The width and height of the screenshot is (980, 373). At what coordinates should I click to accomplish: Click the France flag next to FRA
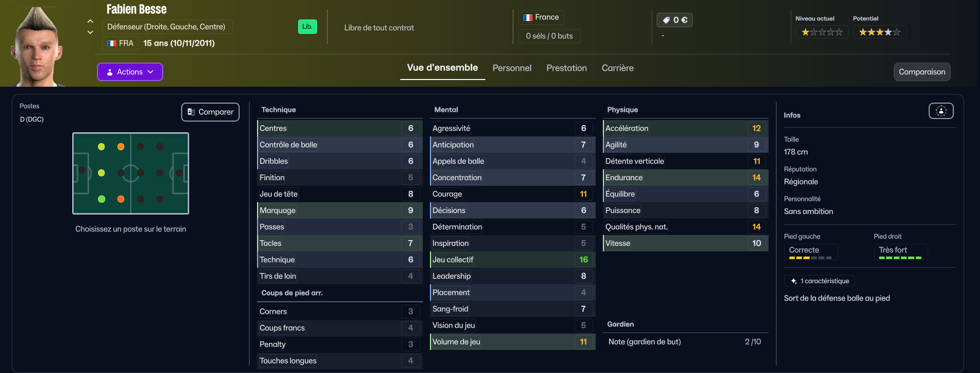(112, 44)
